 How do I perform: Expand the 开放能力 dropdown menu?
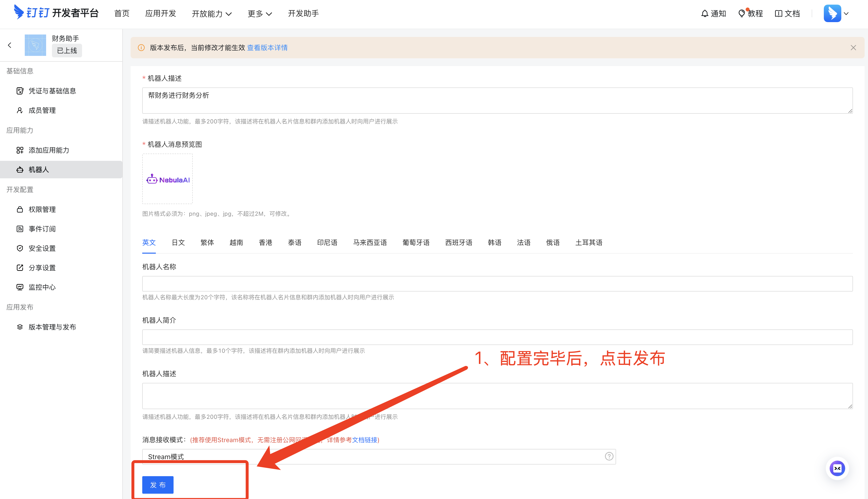(x=212, y=14)
